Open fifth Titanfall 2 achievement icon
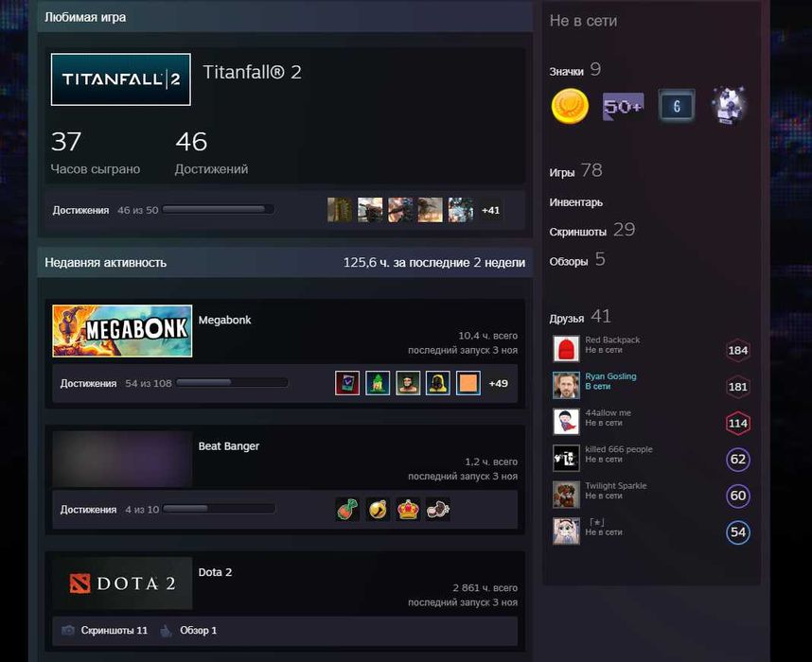812x662 pixels. click(461, 210)
